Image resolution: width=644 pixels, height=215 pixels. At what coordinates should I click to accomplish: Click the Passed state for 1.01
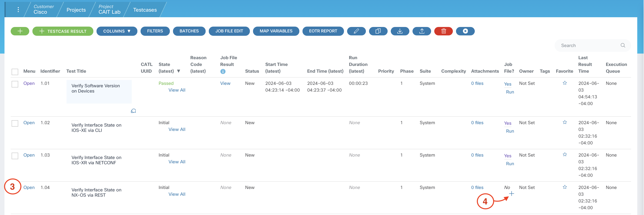pos(166,83)
